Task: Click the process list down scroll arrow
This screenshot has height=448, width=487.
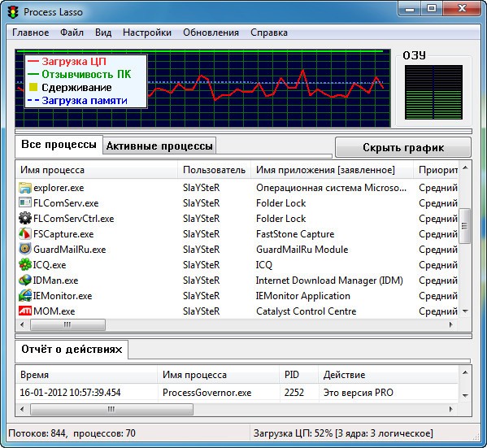Action: click(465, 311)
